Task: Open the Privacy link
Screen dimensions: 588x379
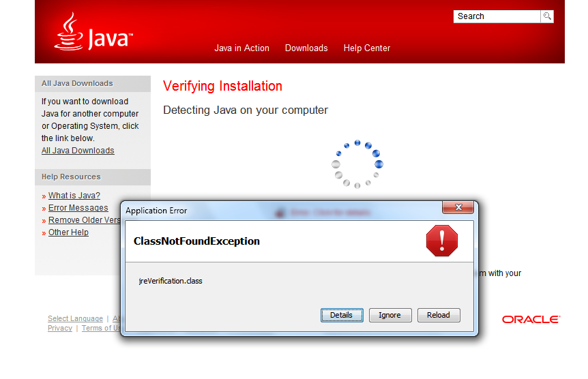Action: pos(60,328)
